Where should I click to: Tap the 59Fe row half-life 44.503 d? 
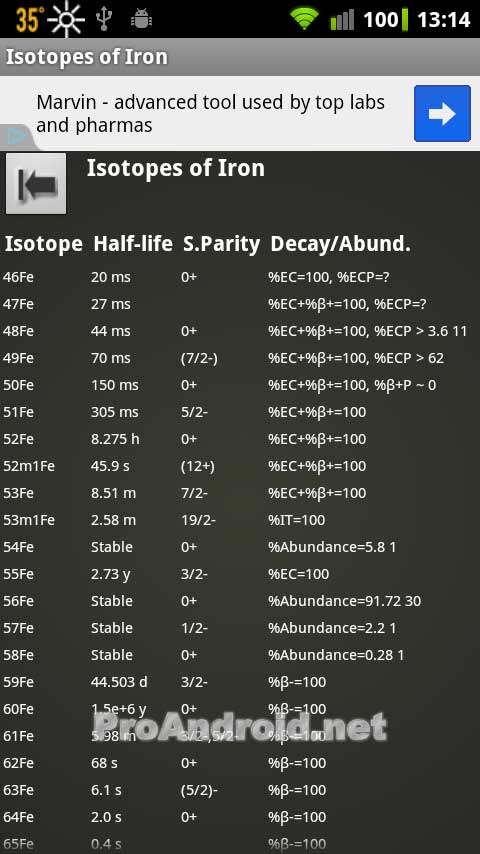coord(119,682)
